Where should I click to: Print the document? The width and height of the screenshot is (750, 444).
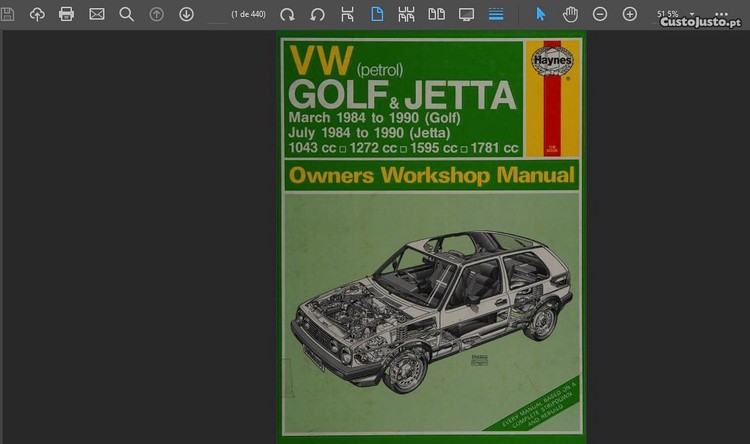(67, 14)
